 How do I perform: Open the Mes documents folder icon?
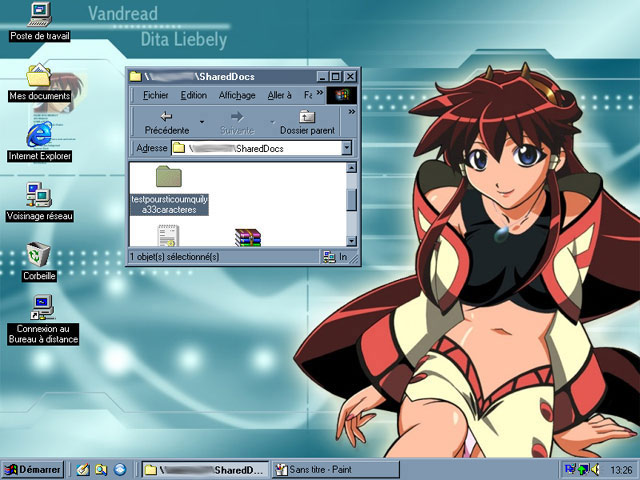click(x=39, y=76)
